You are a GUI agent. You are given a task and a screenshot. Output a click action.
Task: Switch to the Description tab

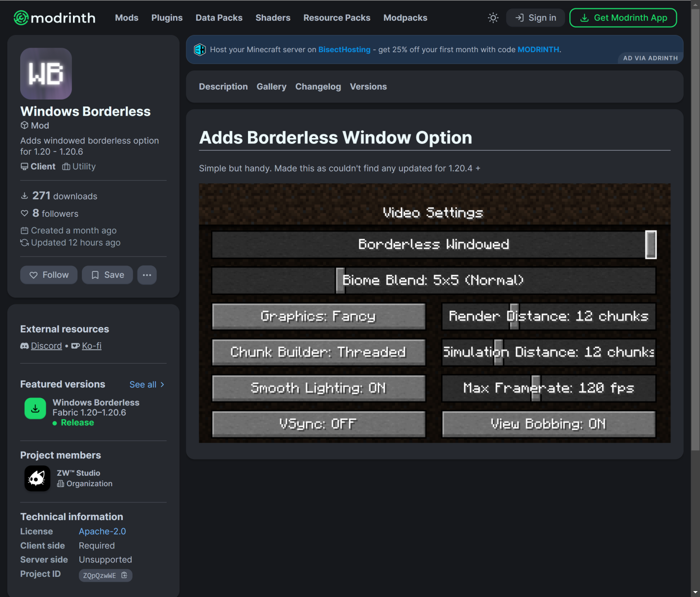(223, 87)
